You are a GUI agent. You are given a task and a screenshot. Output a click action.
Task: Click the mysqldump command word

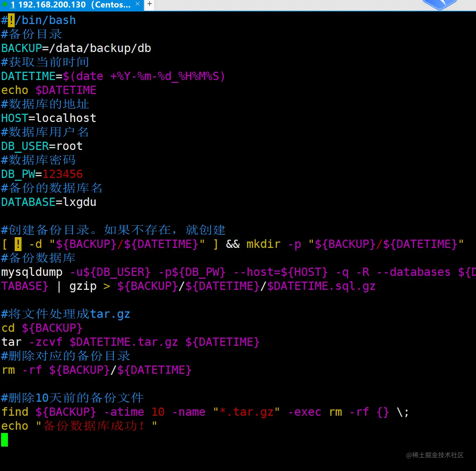point(32,272)
